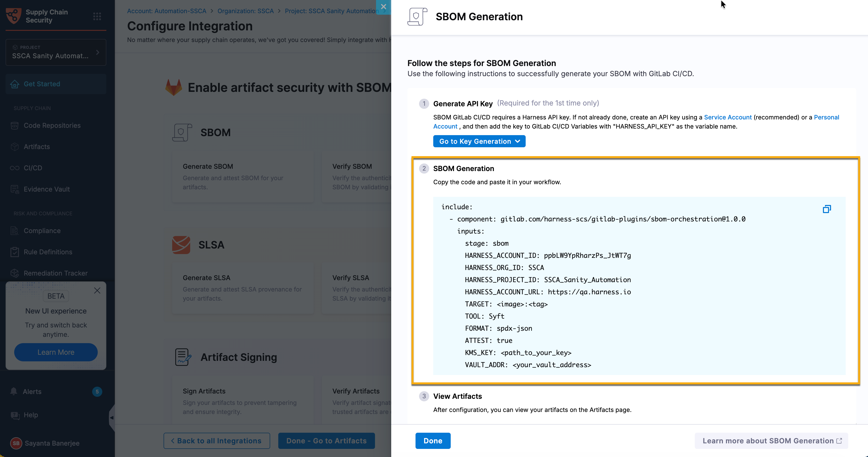This screenshot has height=457, width=868.
Task: Click the Done button in the panel
Action: 433,441
